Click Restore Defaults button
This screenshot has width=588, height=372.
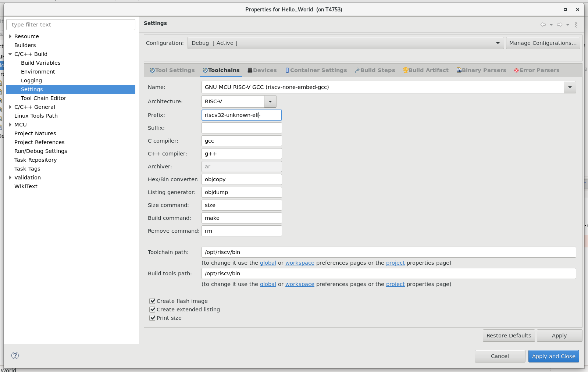click(509, 336)
